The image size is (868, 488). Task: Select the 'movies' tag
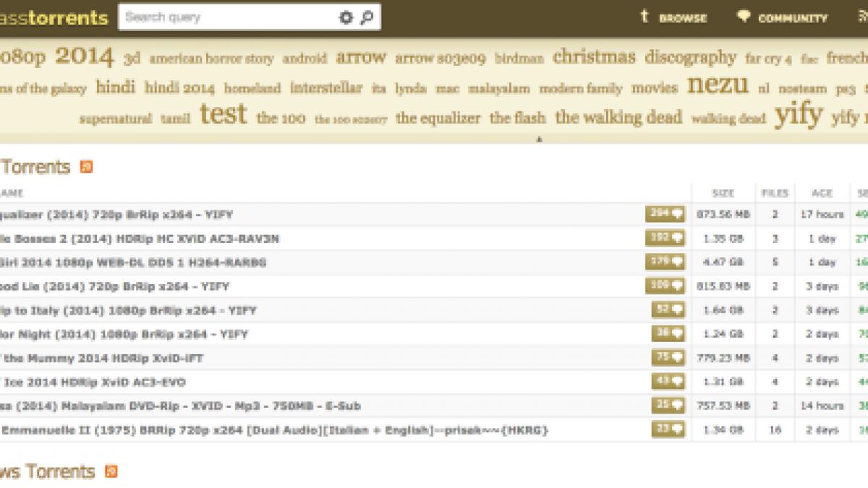(x=655, y=88)
